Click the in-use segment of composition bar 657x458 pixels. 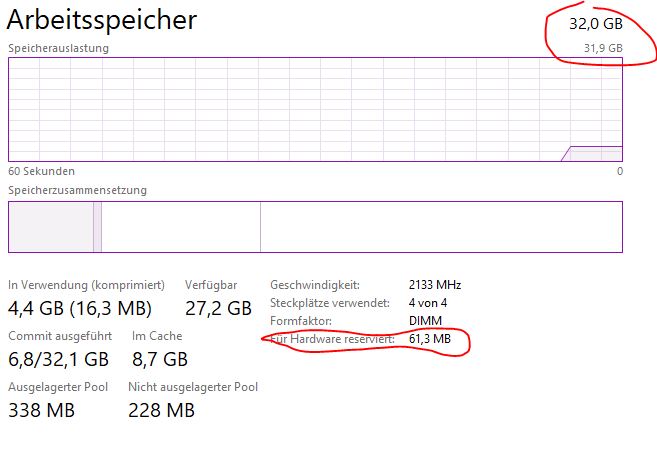pos(50,227)
